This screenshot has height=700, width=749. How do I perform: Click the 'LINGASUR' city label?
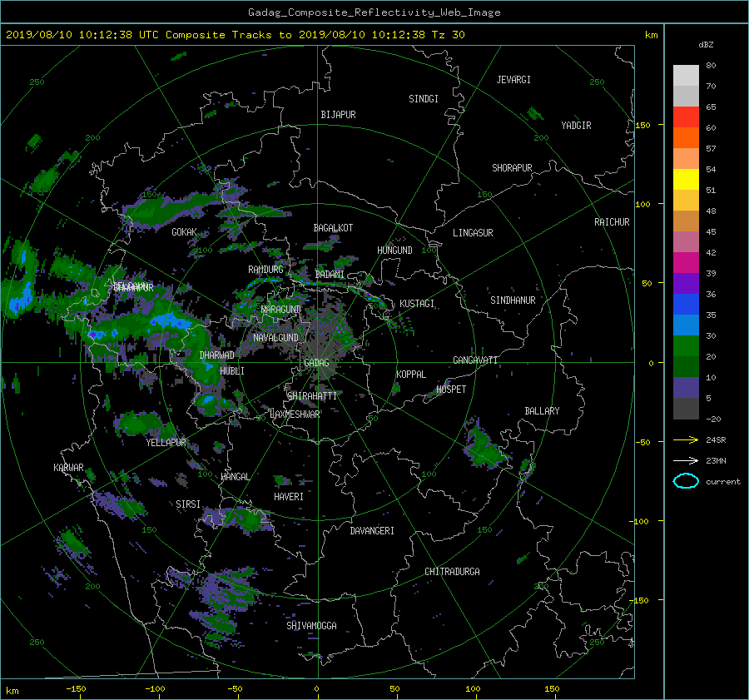473,233
